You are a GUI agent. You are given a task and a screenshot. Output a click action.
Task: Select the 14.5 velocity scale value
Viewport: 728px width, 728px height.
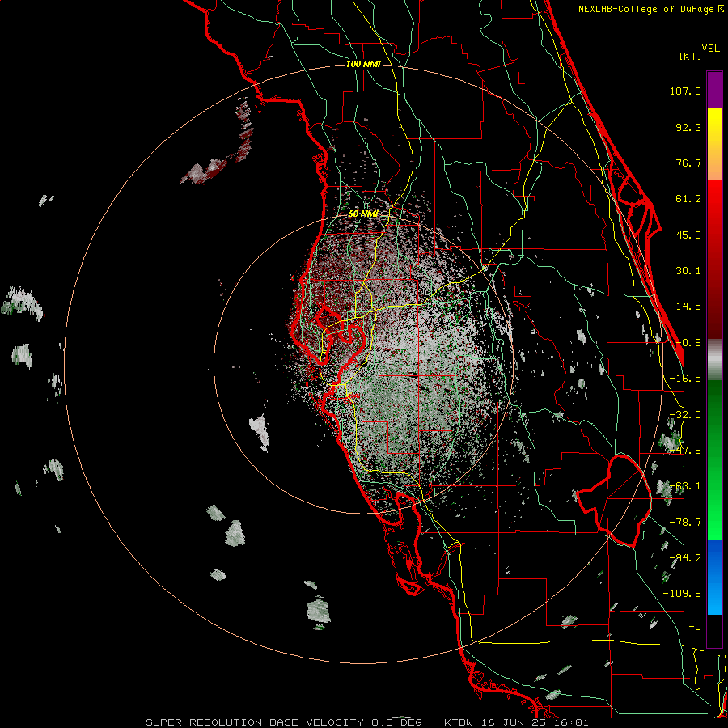click(x=688, y=307)
